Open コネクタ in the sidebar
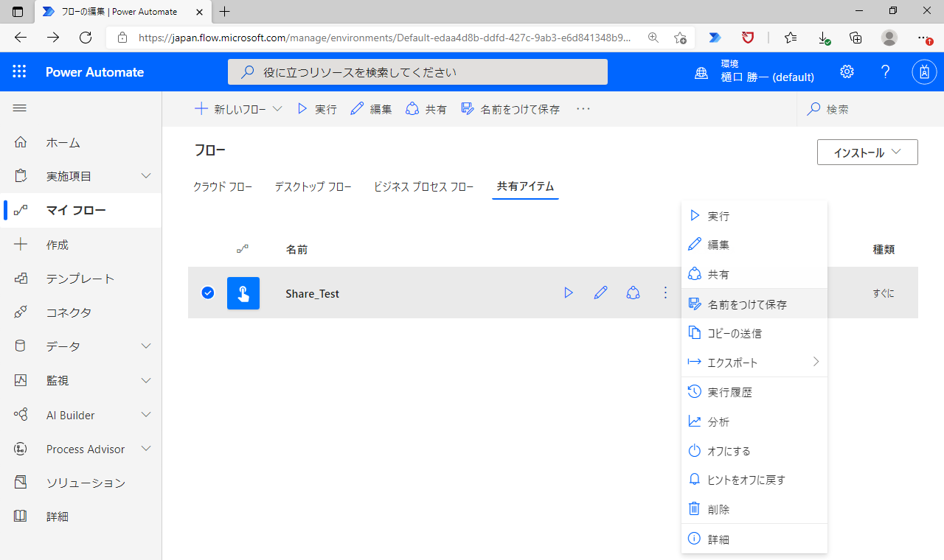The image size is (944, 560). (81, 312)
